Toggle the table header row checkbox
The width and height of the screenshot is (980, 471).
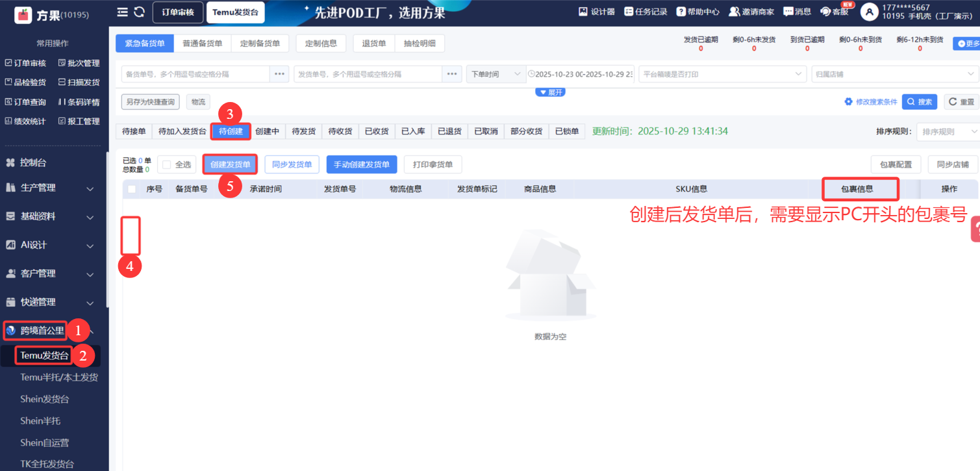click(x=132, y=189)
